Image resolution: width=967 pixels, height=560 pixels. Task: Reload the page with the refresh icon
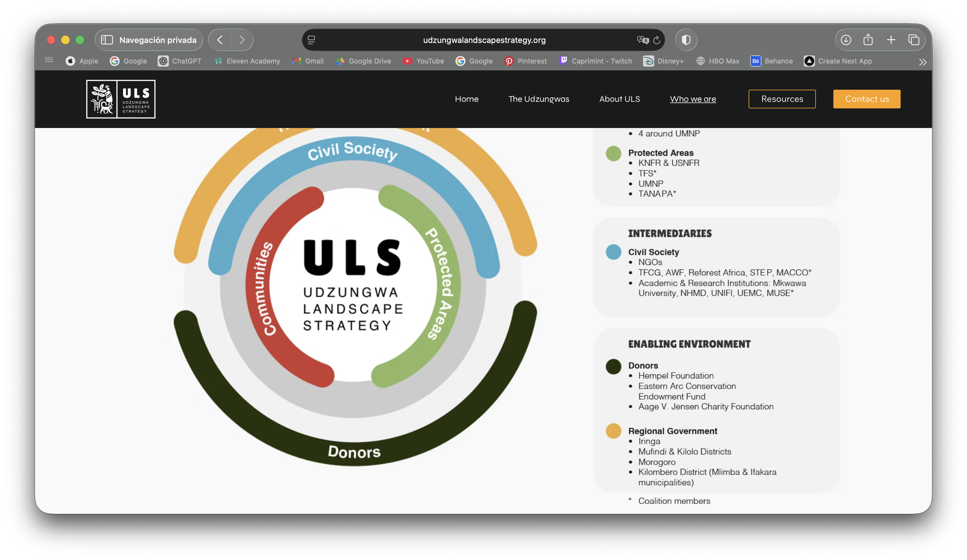click(x=656, y=40)
